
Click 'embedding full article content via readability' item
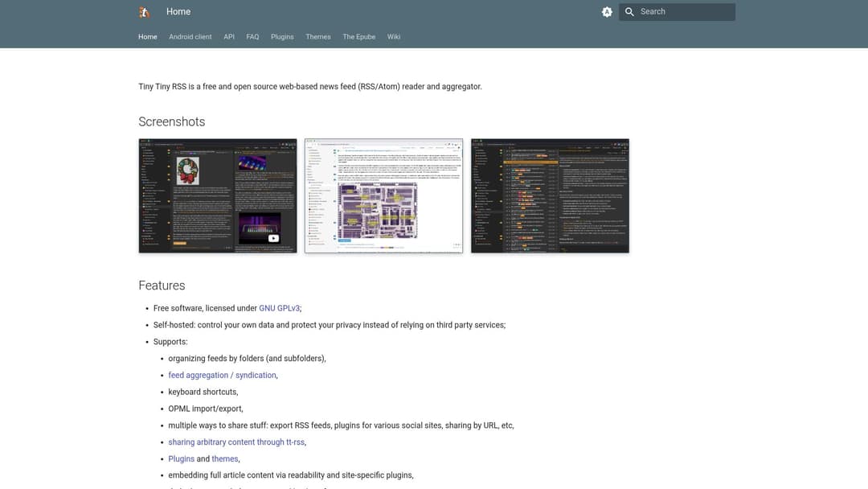pyautogui.click(x=291, y=475)
